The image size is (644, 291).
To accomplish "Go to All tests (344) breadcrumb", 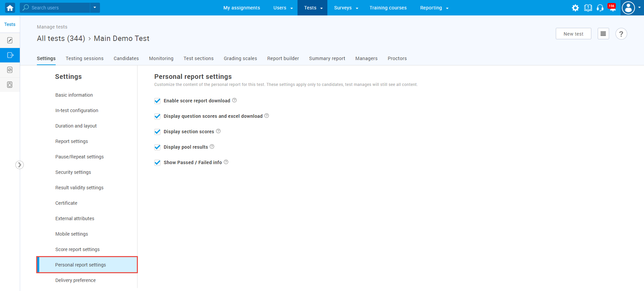I will (61, 39).
